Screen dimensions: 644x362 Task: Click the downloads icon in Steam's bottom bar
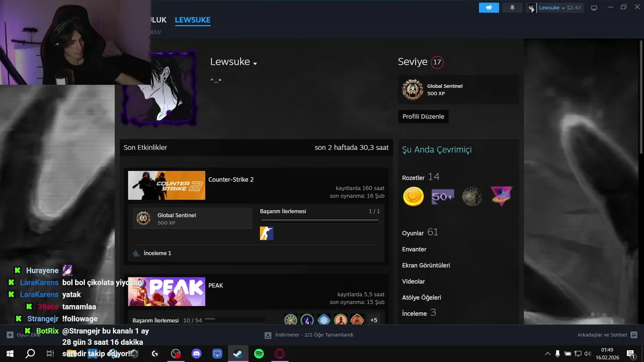coord(268,335)
